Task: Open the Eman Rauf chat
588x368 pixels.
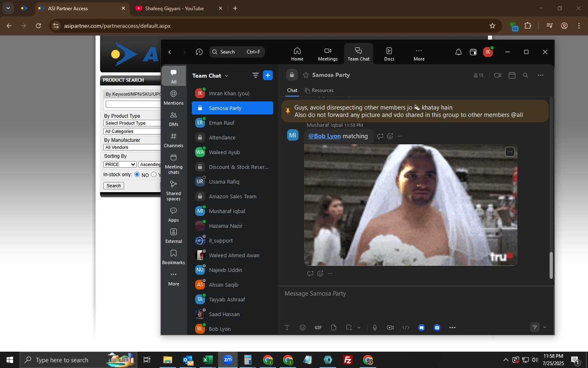Action: coord(232,123)
